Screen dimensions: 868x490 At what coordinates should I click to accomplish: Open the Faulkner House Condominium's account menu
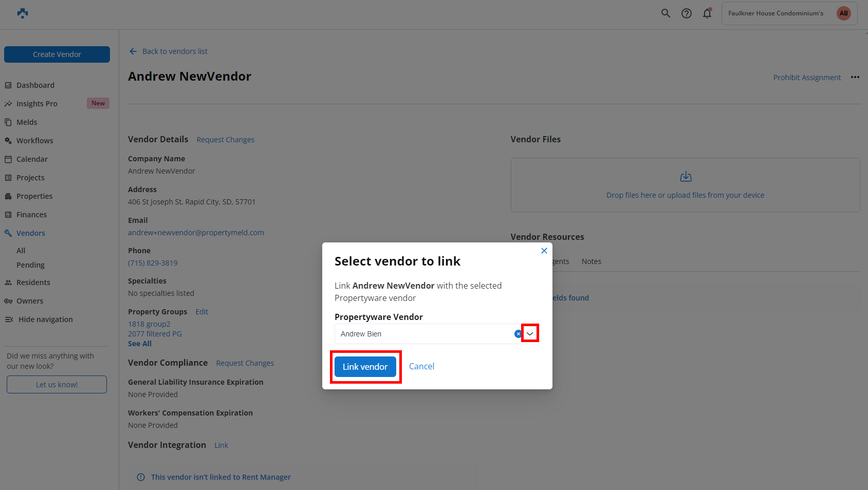click(x=775, y=13)
